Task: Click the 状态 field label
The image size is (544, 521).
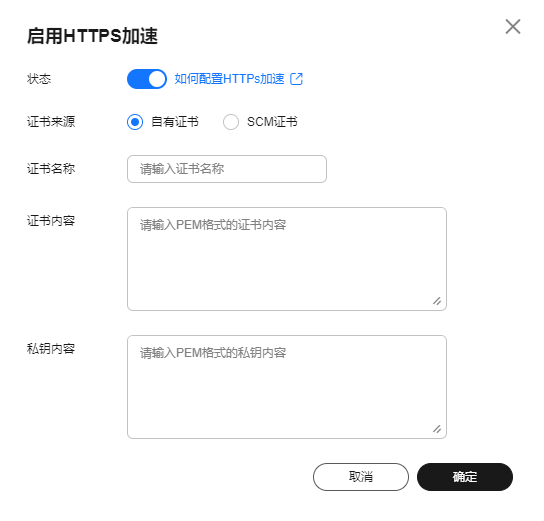Action: coord(39,79)
